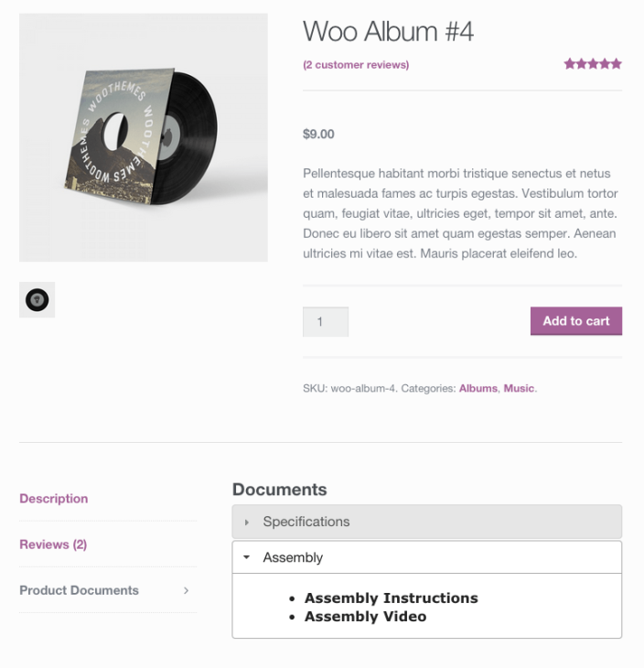Click the Woo Album #4 title

(388, 31)
